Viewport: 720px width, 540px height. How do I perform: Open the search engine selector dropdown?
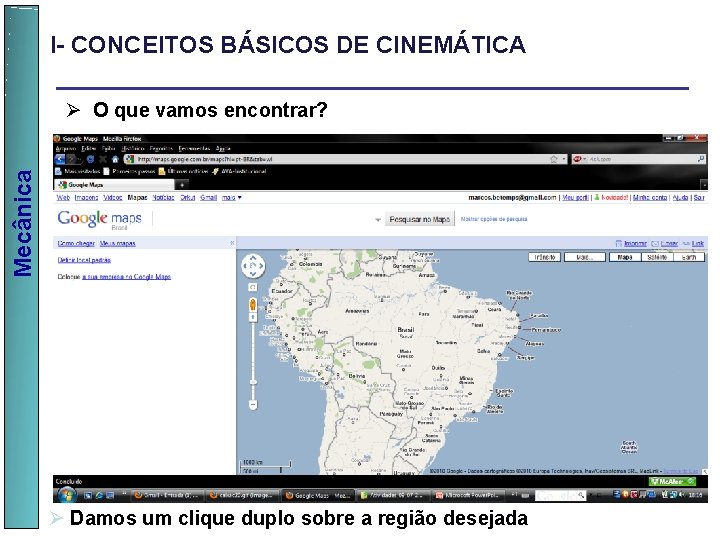[580, 159]
